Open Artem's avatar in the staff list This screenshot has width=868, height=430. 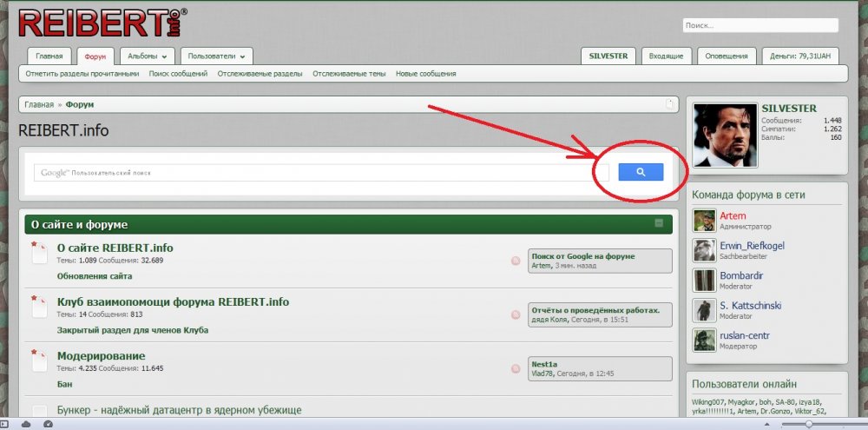[704, 221]
